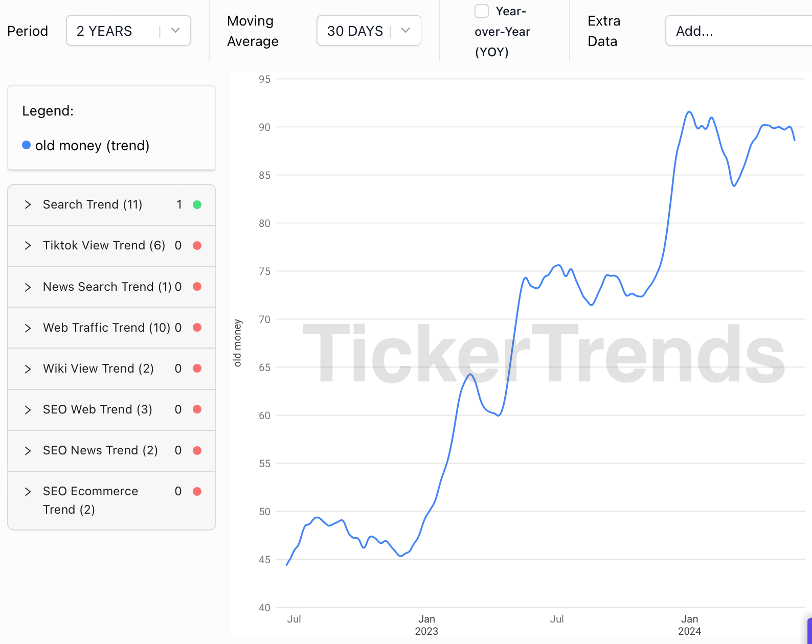Click the red indicator for Web Traffic Trend
This screenshot has width=812, height=644.
pos(197,328)
